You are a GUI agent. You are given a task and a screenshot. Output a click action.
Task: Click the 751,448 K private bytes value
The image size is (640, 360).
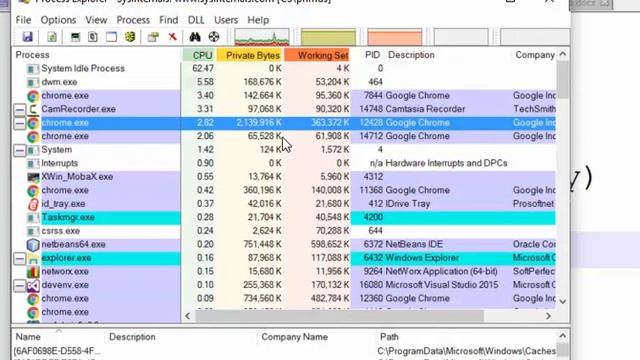click(262, 244)
